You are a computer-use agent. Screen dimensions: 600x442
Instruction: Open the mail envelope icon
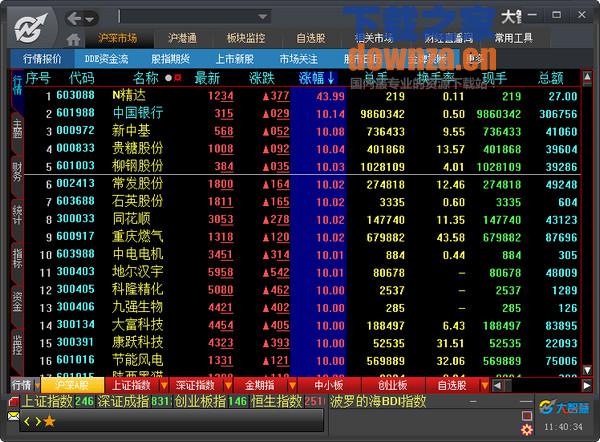13,416
